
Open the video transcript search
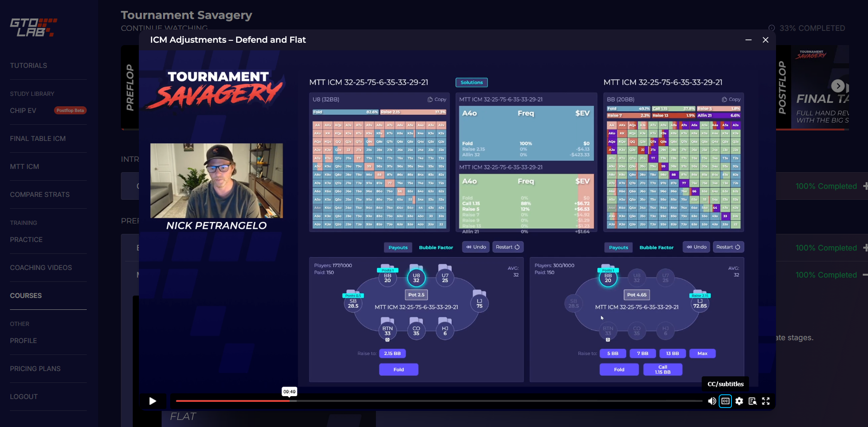coord(753,401)
